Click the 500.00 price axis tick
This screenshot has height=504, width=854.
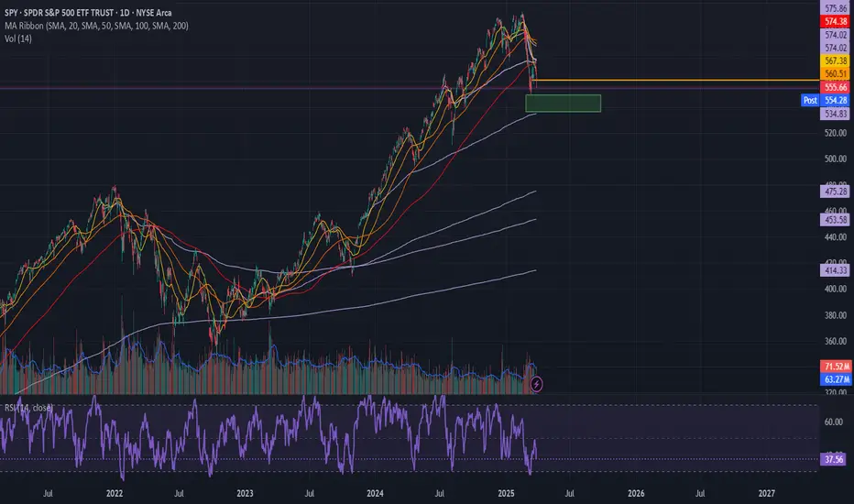[836, 159]
